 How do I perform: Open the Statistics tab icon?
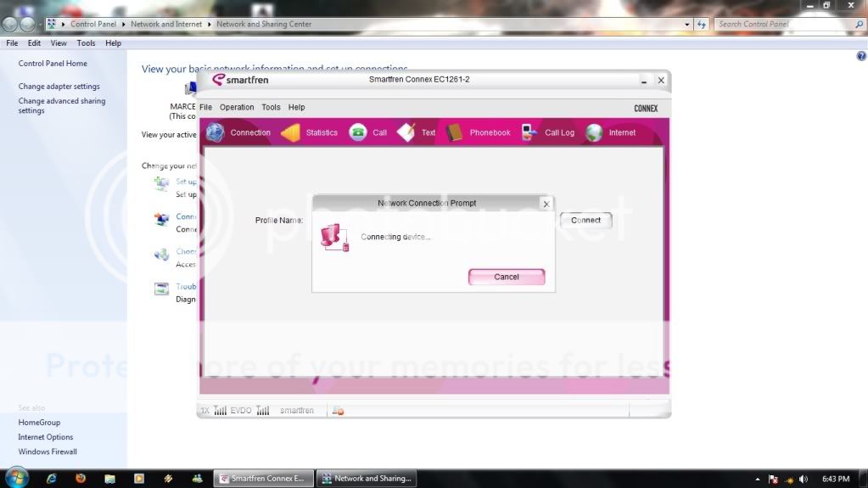click(x=291, y=132)
